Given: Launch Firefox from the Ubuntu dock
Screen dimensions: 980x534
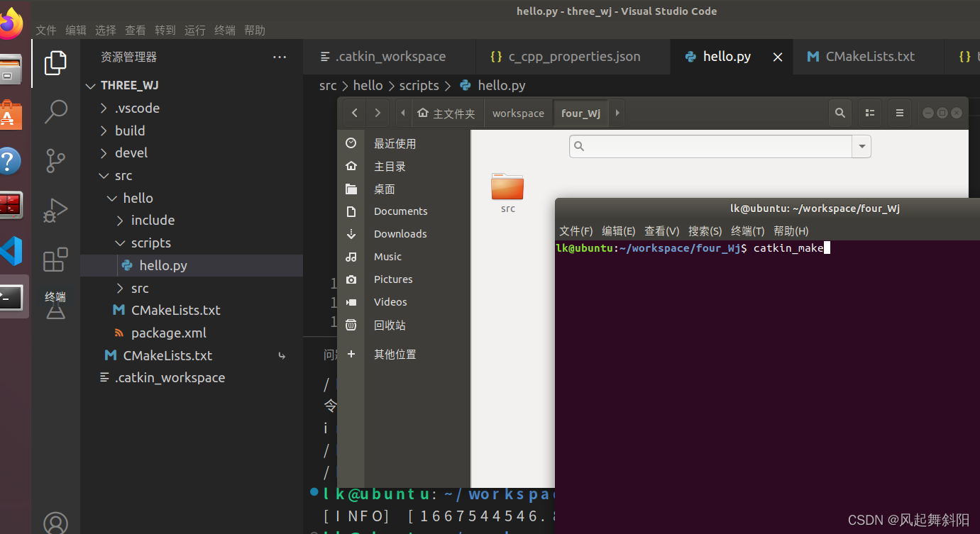Looking at the screenshot, I should (x=11, y=25).
